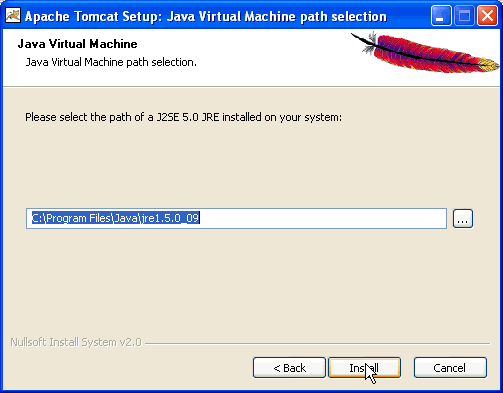The image size is (503, 393).
Task: Open folder browser with the ellipsis button
Action: (463, 219)
